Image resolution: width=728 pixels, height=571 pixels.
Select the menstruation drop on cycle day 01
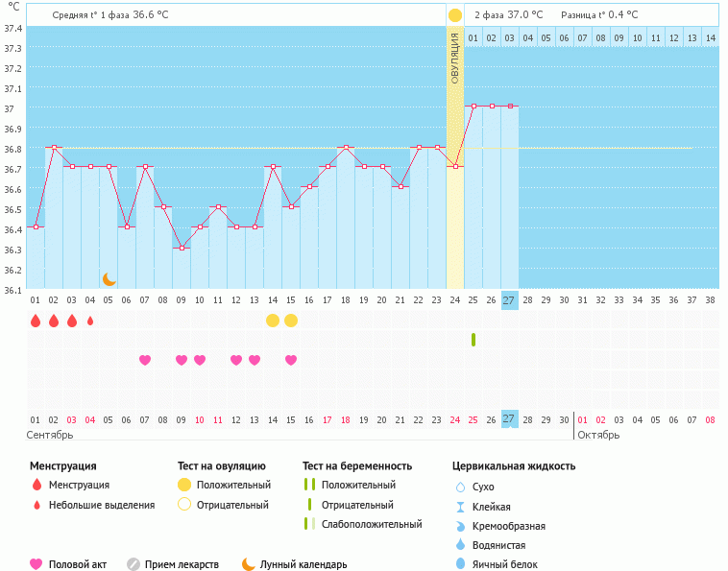click(36, 321)
